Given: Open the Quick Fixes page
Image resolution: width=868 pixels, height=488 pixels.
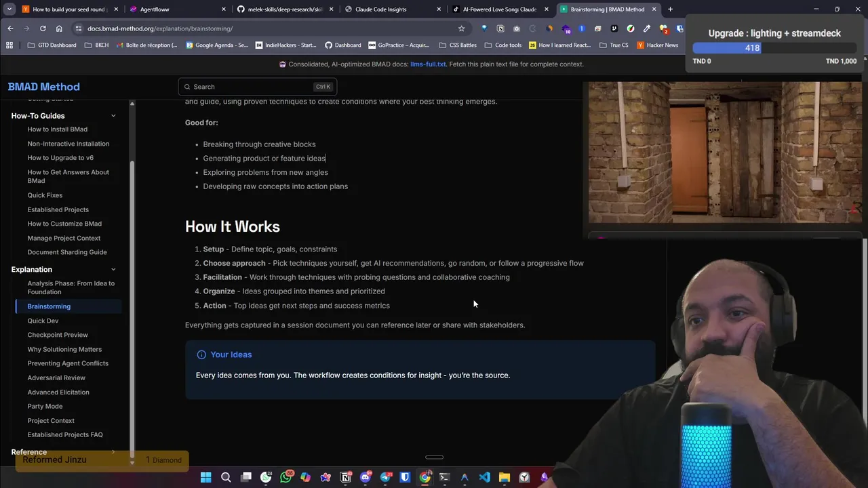Looking at the screenshot, I should click(45, 195).
